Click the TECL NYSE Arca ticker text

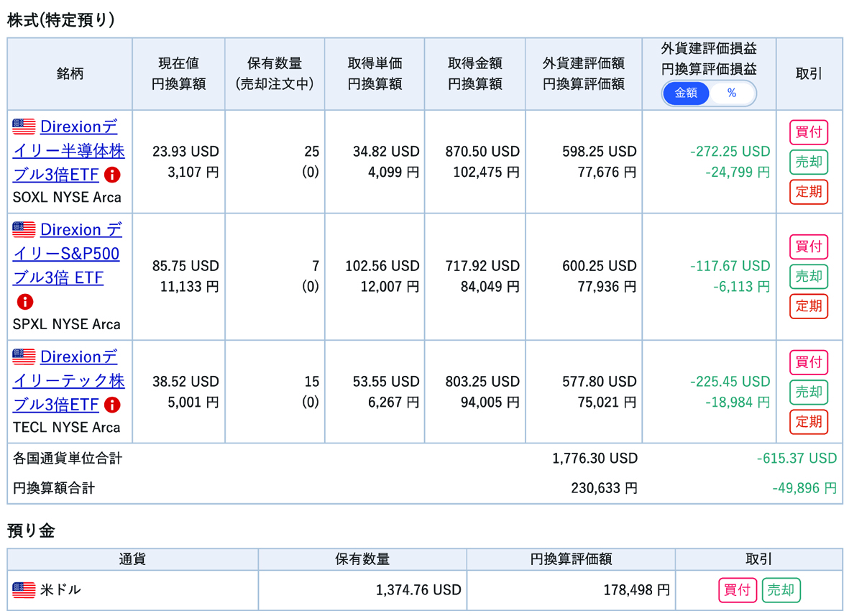(67, 427)
